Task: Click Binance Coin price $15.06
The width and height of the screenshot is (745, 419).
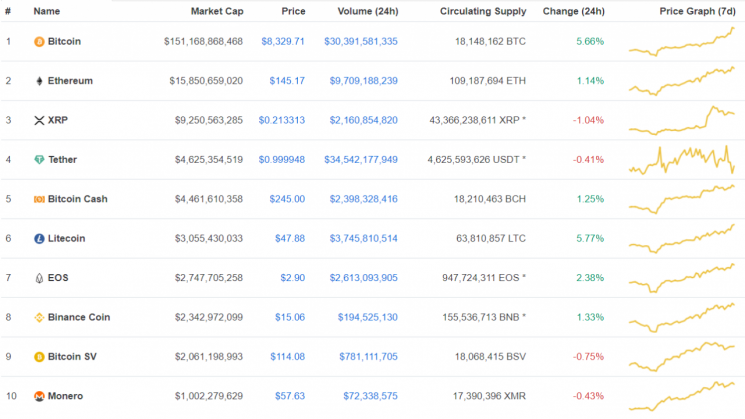Action: pos(290,318)
